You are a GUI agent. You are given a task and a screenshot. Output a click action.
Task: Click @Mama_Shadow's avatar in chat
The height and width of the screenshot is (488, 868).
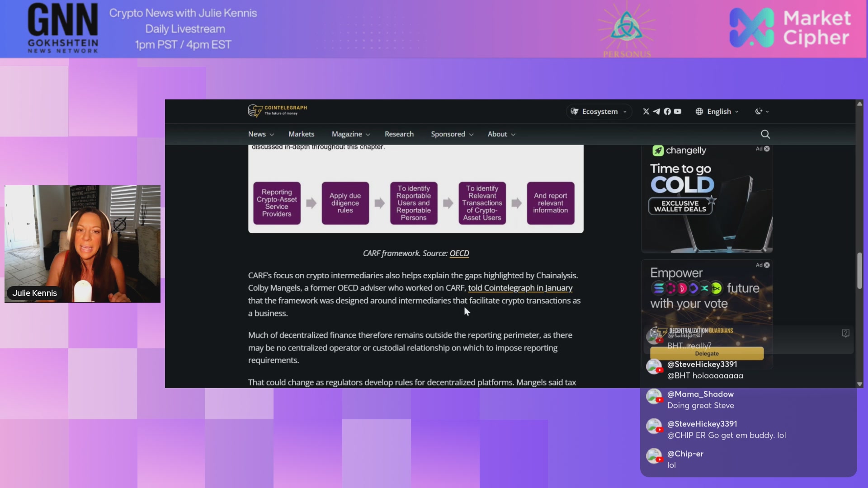click(654, 396)
